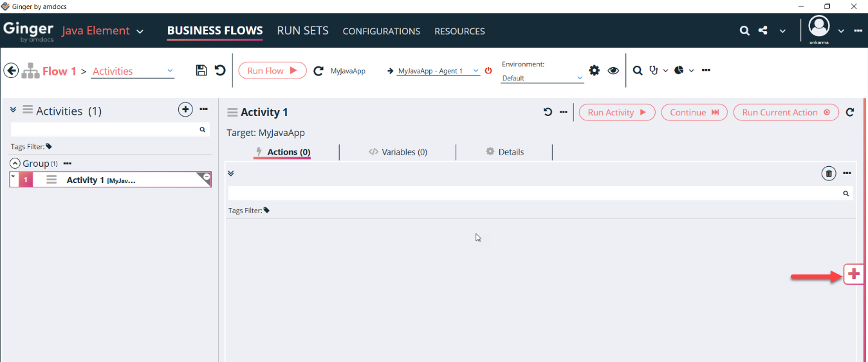Click the Run Current Action button
The width and height of the screenshot is (868, 362).
pos(786,112)
